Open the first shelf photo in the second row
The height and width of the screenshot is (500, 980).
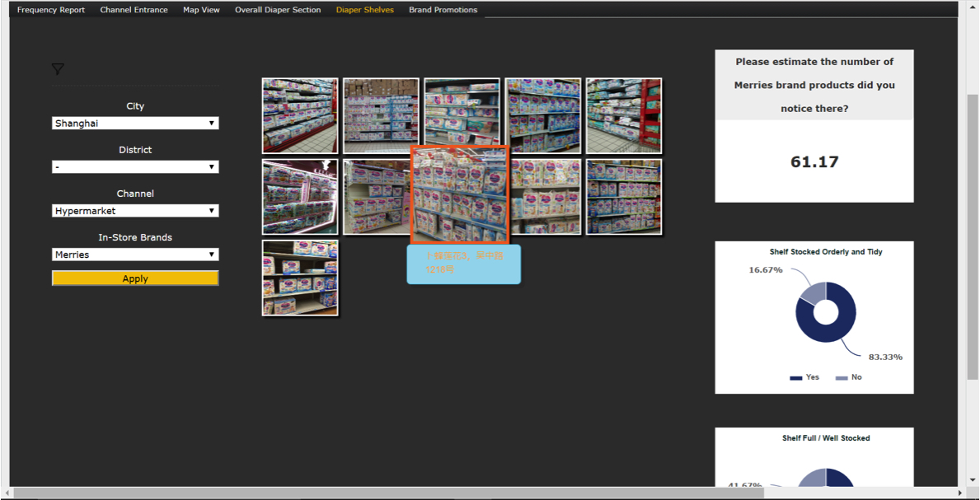tap(300, 197)
